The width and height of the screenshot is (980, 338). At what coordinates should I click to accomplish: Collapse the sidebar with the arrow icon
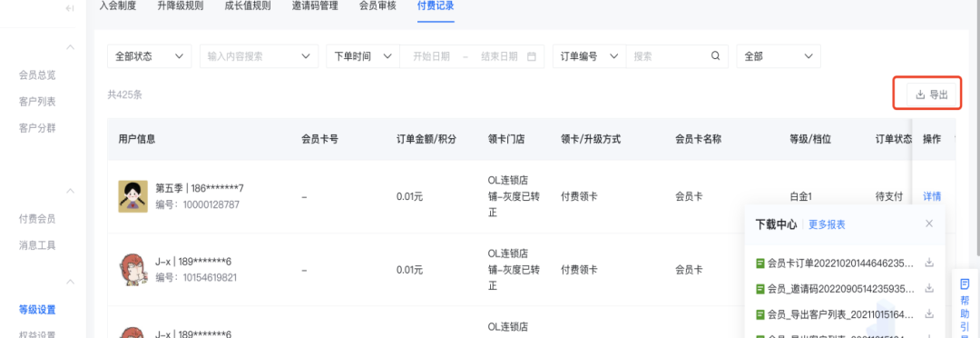coord(70,8)
